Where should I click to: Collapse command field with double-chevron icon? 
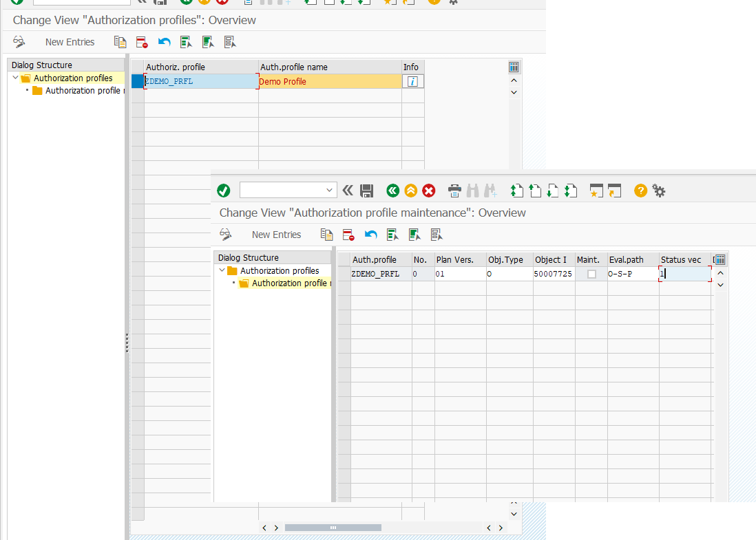coord(348,191)
